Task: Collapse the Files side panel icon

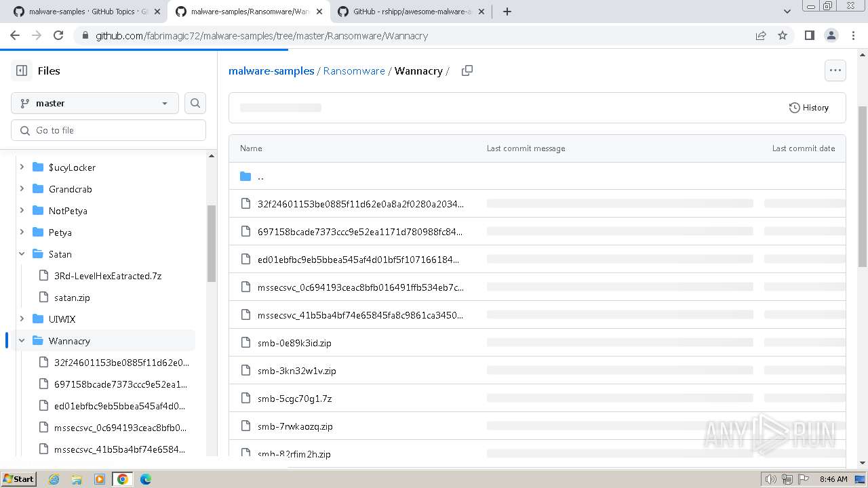Action: (x=22, y=70)
